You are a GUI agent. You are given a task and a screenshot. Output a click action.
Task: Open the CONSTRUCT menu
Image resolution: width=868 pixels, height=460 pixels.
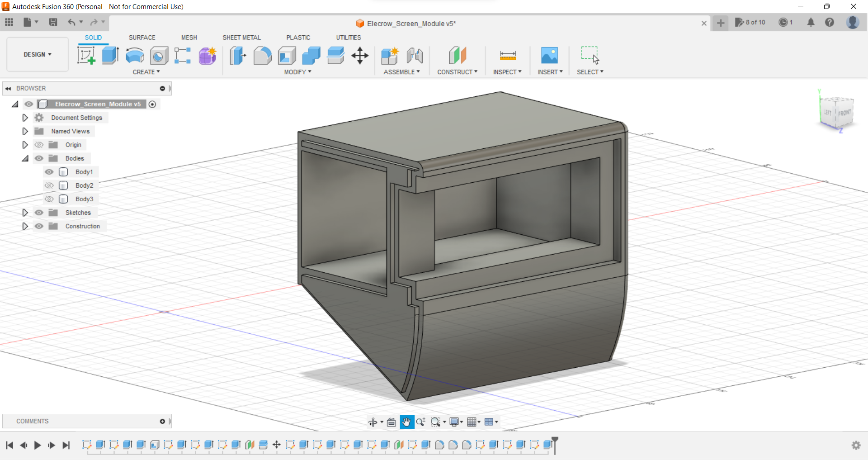tap(457, 72)
